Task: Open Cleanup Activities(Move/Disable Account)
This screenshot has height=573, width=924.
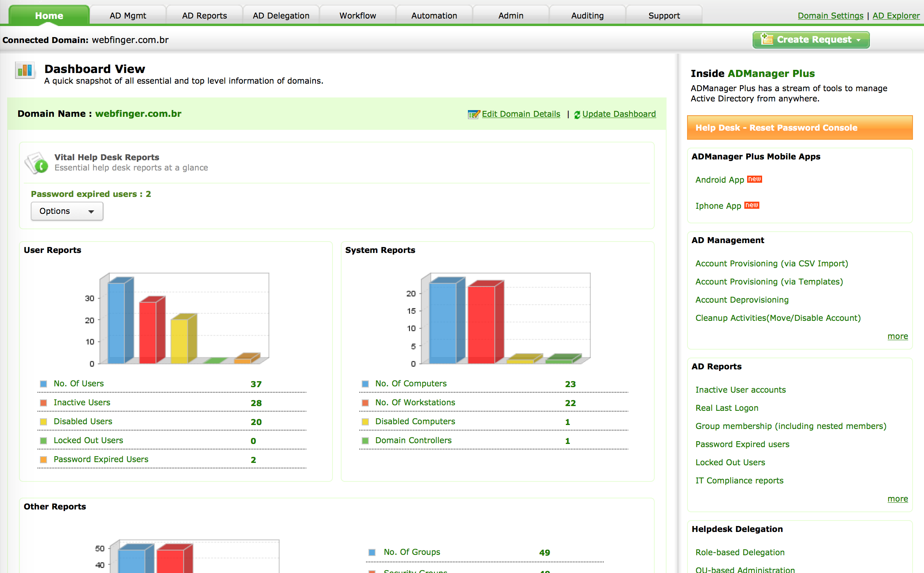Action: tap(778, 318)
